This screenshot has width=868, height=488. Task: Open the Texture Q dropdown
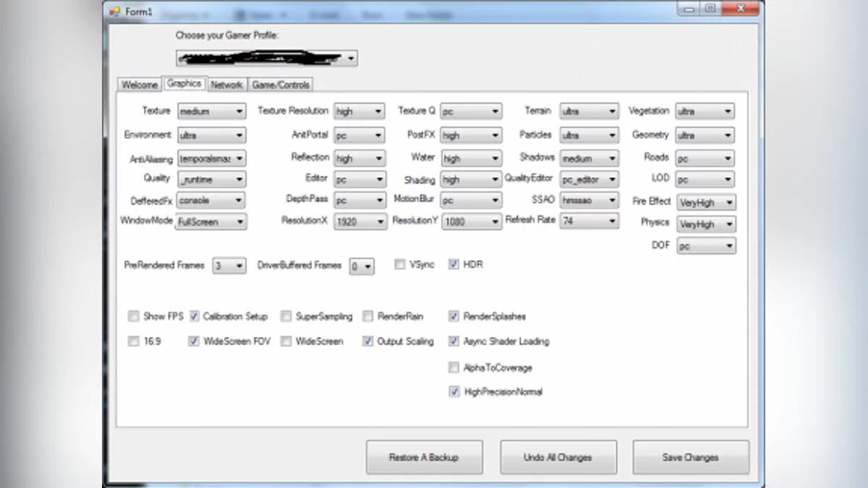[x=471, y=112]
